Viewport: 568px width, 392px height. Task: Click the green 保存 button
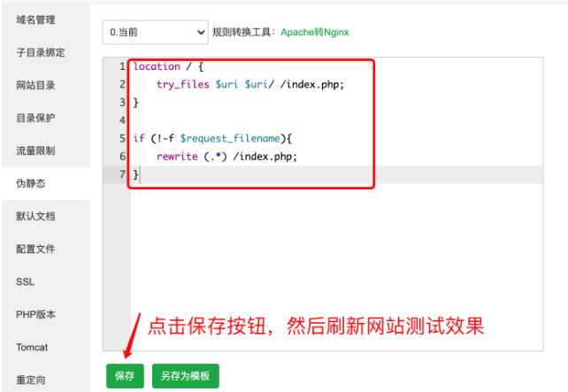(x=125, y=376)
